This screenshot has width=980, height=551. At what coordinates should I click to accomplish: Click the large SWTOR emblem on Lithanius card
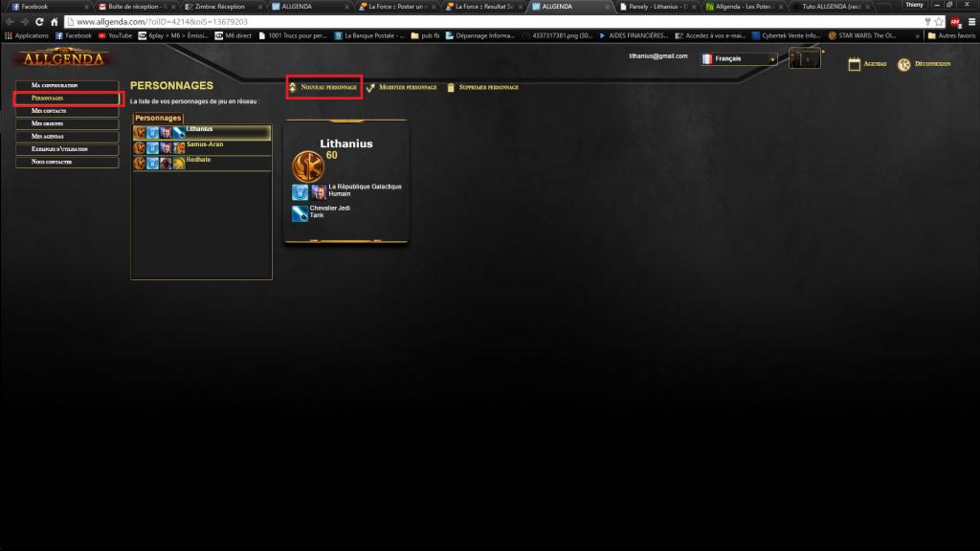pos(307,165)
